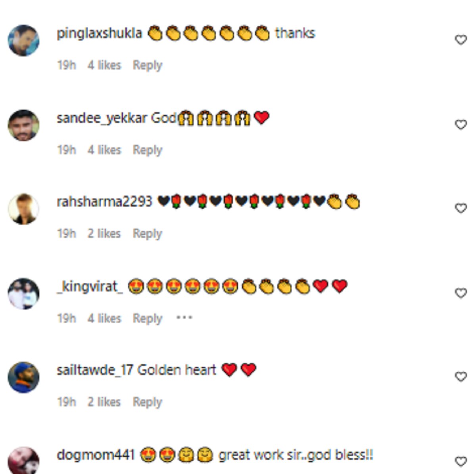Open sandee_yekkar's profile avatar
This screenshot has width=476, height=474.
pyautogui.click(x=23, y=125)
